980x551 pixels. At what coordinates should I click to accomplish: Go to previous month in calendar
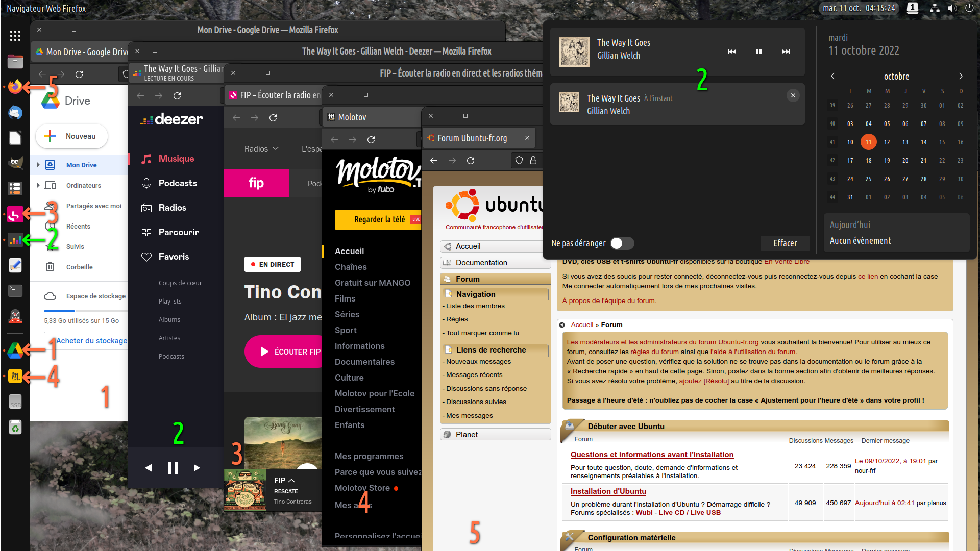[832, 76]
